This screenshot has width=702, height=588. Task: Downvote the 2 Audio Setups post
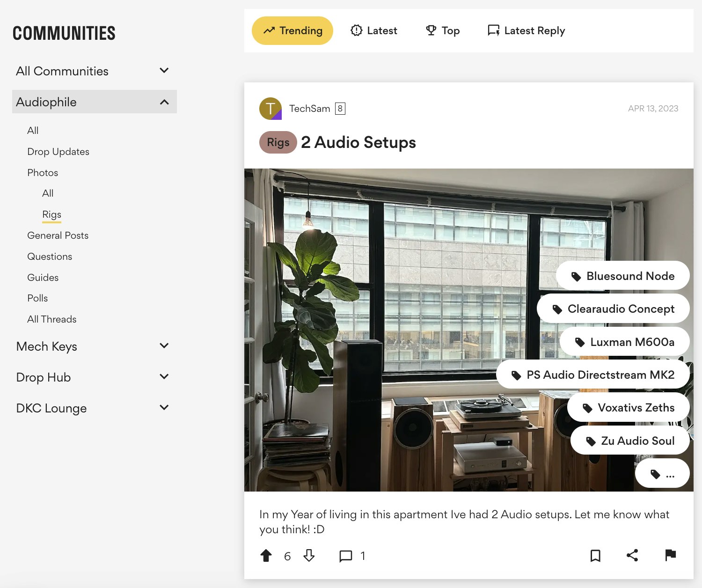[x=309, y=556]
